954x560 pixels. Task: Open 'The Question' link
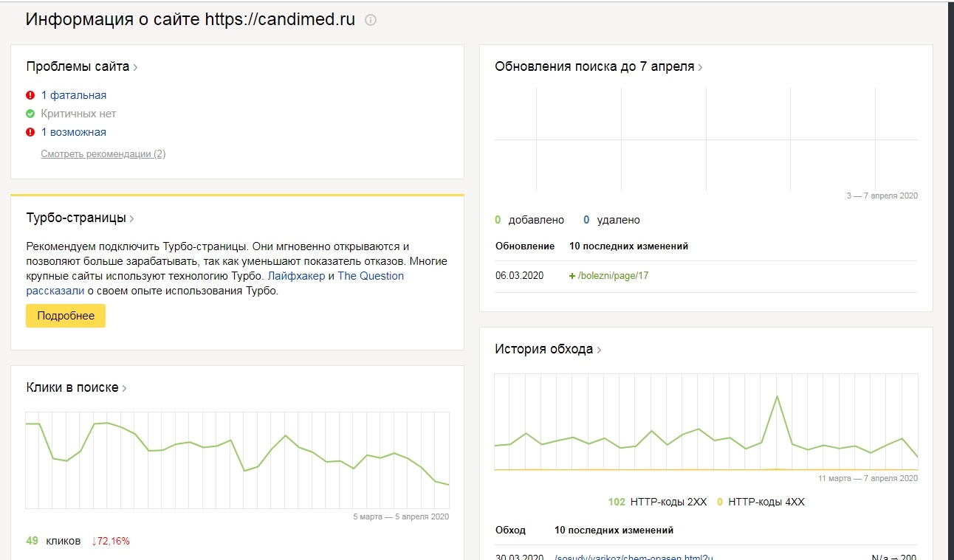coord(371,276)
